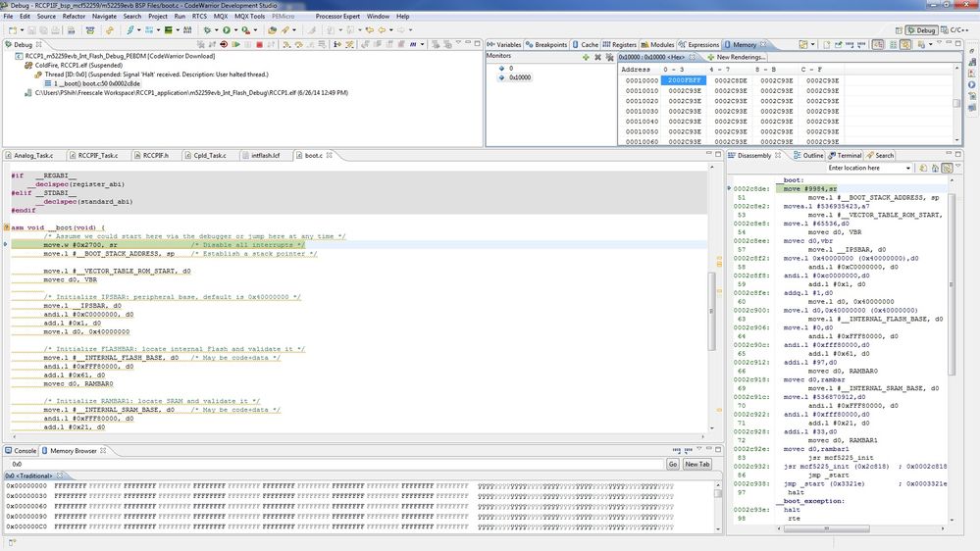This screenshot has height=551, width=980.
Task: Click the Build (binary) icon in main toolbar
Action: click(72, 30)
